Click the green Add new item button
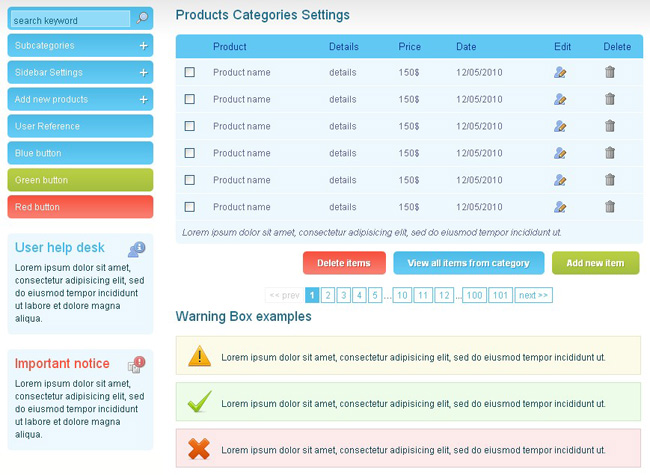Screen dimensions: 650x475 595,263
